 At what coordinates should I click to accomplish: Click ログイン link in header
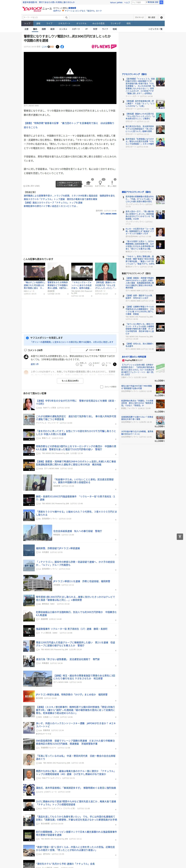pos(57,11)
